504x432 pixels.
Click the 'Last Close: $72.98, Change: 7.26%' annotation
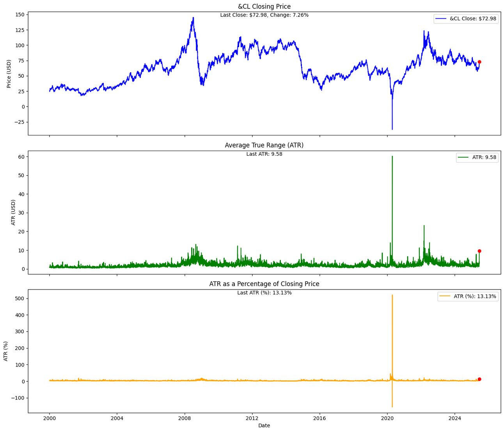(x=264, y=15)
